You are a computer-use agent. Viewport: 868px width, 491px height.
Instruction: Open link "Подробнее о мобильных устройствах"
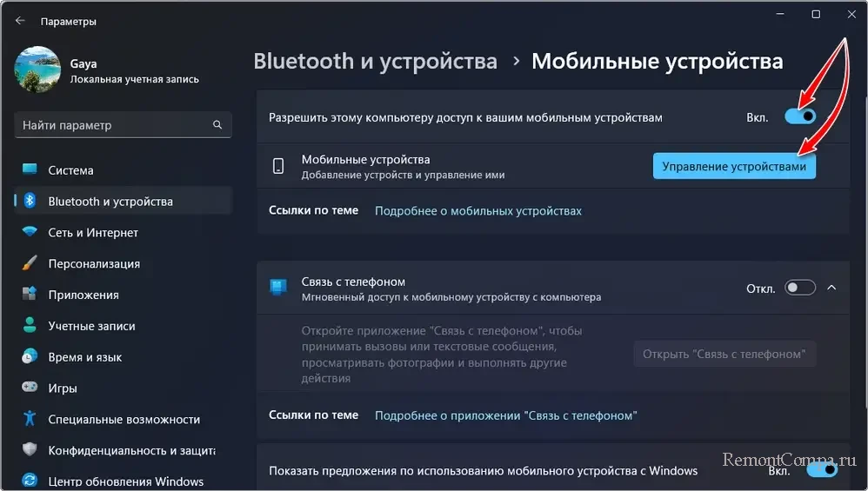[x=477, y=211]
